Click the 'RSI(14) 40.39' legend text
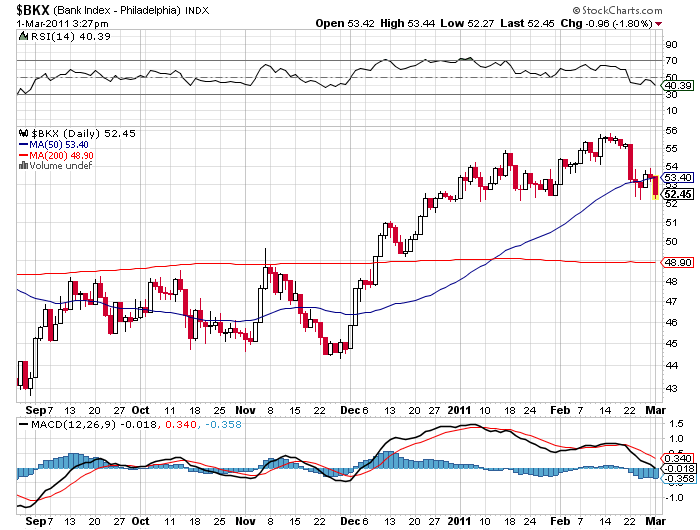The height and width of the screenshot is (530, 700). [x=71, y=37]
